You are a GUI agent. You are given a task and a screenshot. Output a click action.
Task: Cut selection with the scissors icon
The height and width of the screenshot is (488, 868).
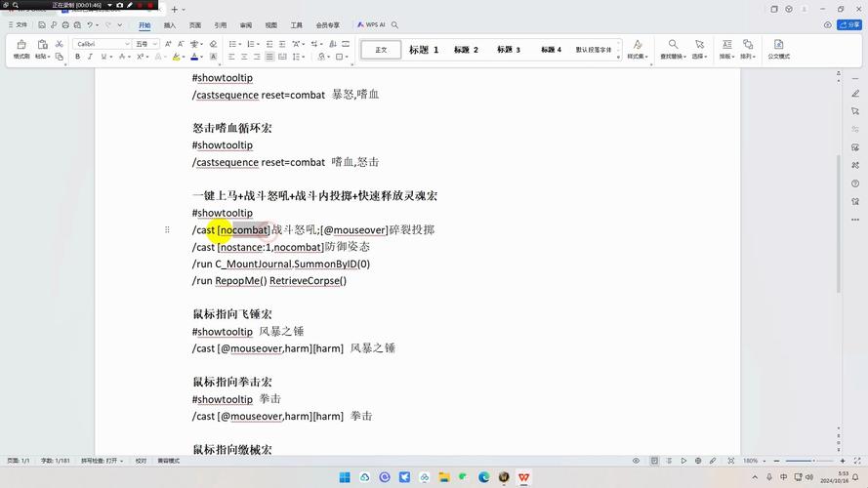(60, 44)
